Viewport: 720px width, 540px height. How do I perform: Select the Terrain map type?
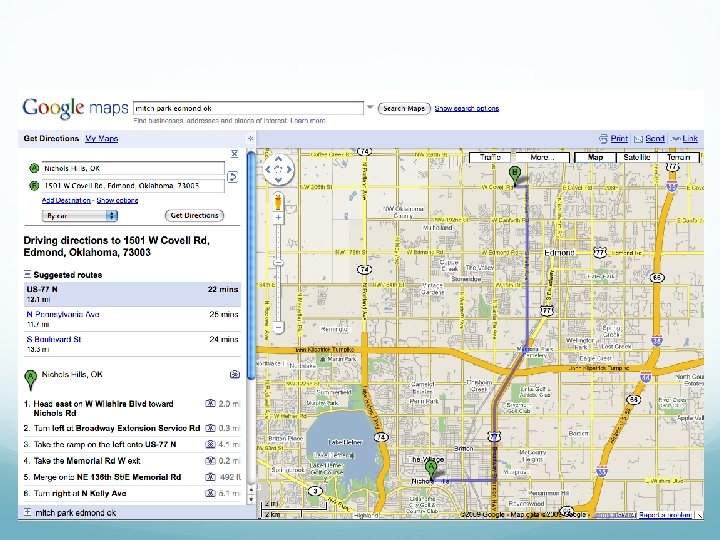pos(679,157)
